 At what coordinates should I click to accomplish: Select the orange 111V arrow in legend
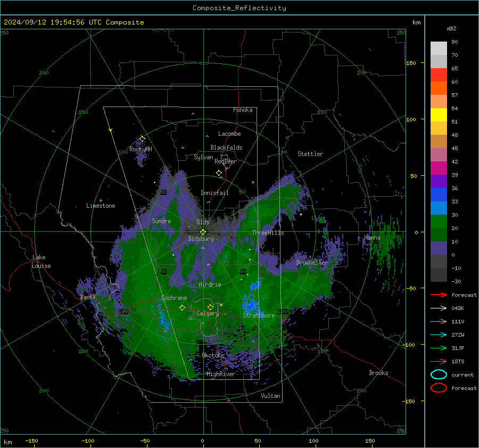click(x=439, y=321)
